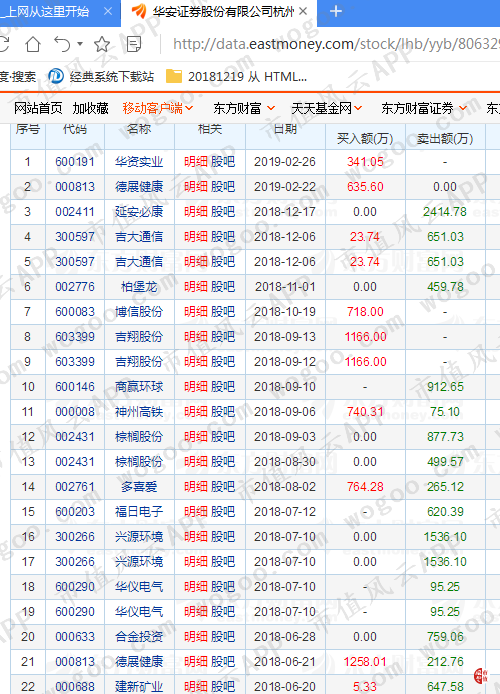
Task: Click the address bar URL field
Action: pyautogui.click(x=336, y=44)
